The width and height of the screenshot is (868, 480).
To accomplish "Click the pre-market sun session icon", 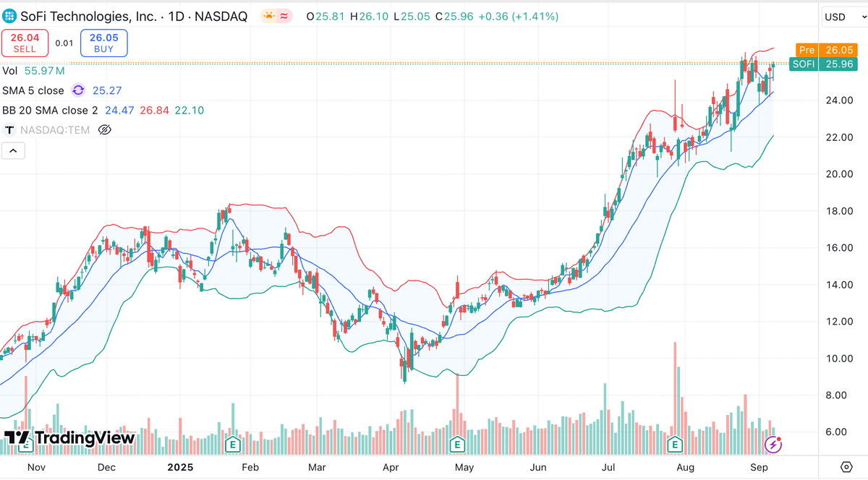I will point(268,16).
